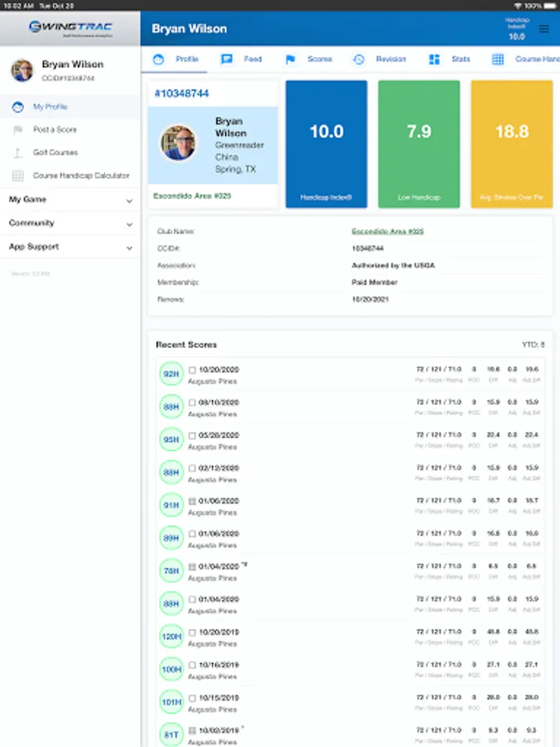Click the Post a Score flag icon
Image resolution: width=560 pixels, height=747 pixels.
[17, 130]
